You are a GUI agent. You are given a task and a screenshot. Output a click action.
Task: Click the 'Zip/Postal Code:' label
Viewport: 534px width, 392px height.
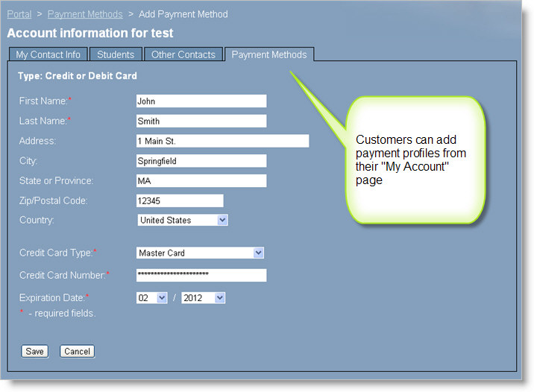click(54, 200)
